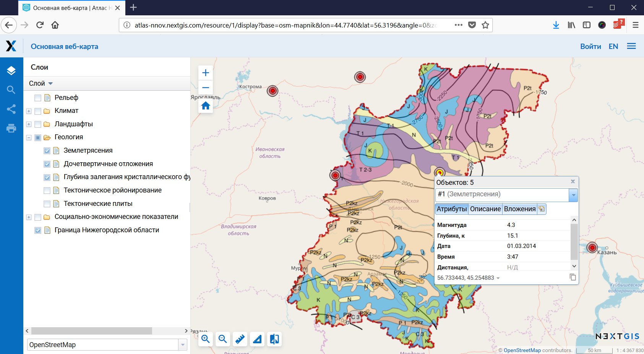
Task: Open the Firefox library icon
Action: [x=571, y=25]
